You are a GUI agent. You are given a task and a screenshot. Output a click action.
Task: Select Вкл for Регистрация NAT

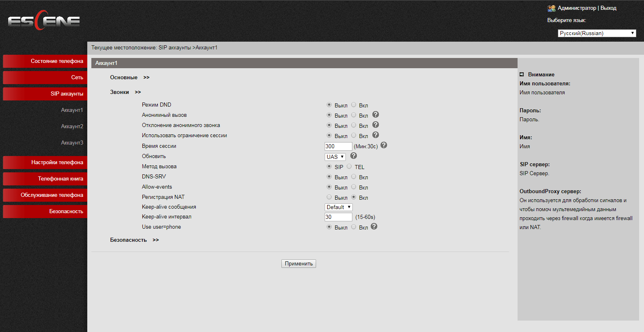click(x=354, y=197)
